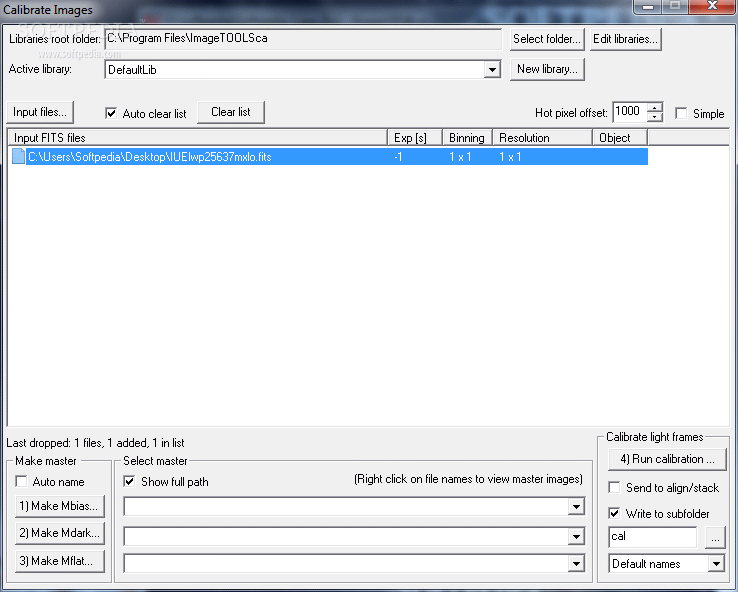Uncheck Show full path option
This screenshot has height=592, width=738.
point(129,481)
